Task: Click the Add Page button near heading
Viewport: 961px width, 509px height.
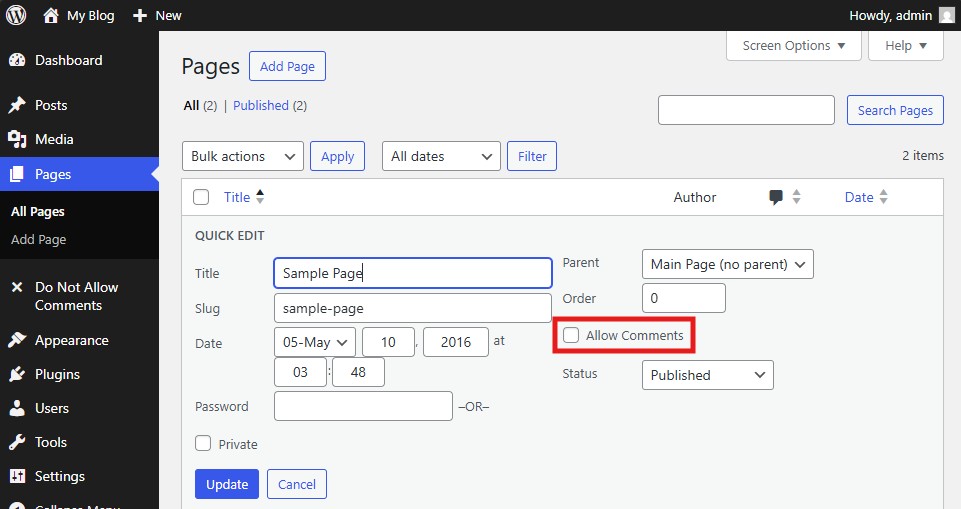Action: (287, 66)
